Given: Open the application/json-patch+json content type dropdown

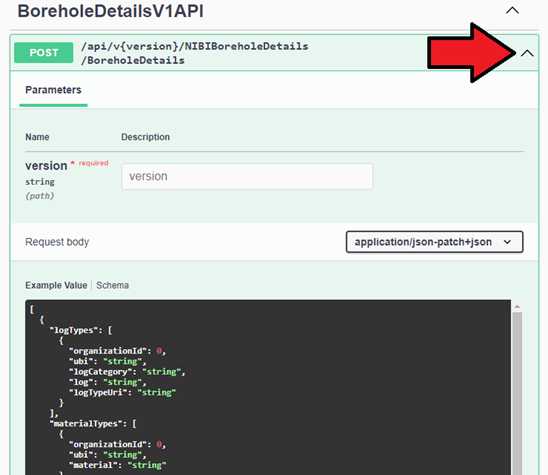Looking at the screenshot, I should [x=434, y=242].
